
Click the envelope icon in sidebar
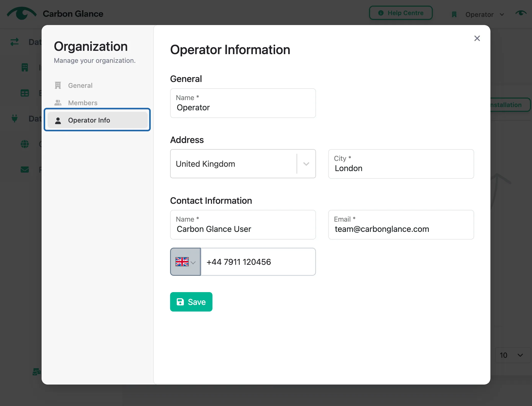[25, 170]
